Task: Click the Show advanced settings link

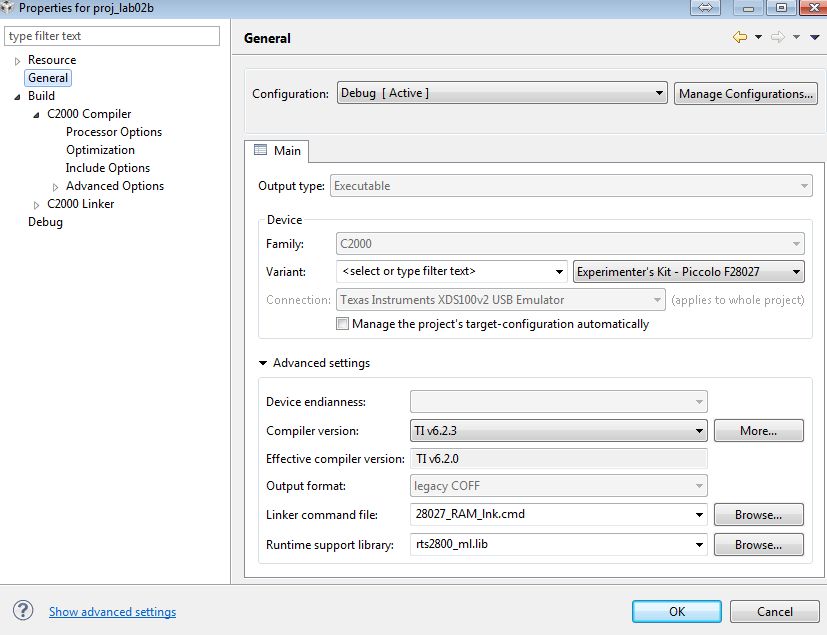Action: point(112,611)
